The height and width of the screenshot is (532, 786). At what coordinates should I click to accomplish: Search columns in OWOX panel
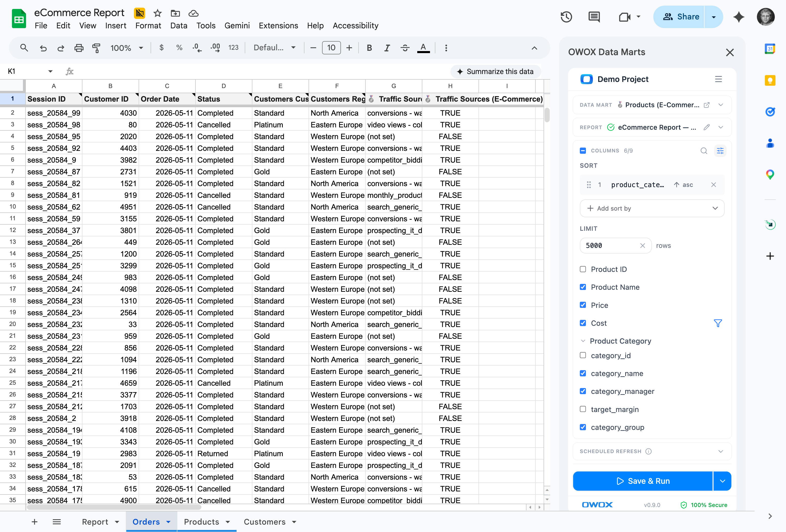point(704,151)
